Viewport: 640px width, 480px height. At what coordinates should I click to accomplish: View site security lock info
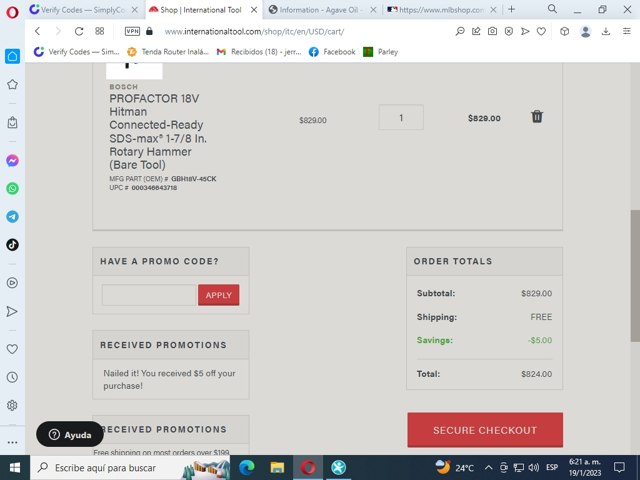[x=149, y=31]
